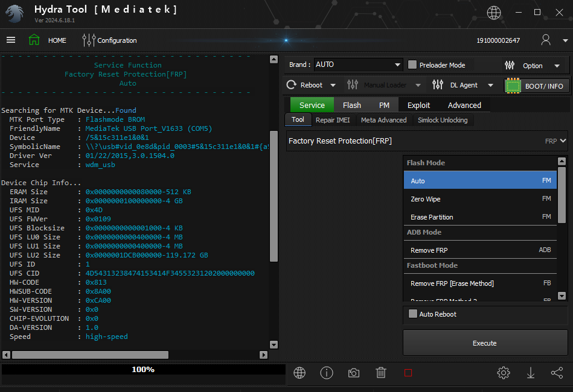
Task: Click the 100% progress bar
Action: [143, 369]
